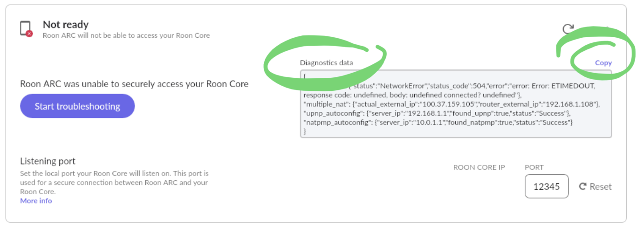Click the refresh circular arrow icon
Viewport: 644px width, 232px height.
pos(568,29)
